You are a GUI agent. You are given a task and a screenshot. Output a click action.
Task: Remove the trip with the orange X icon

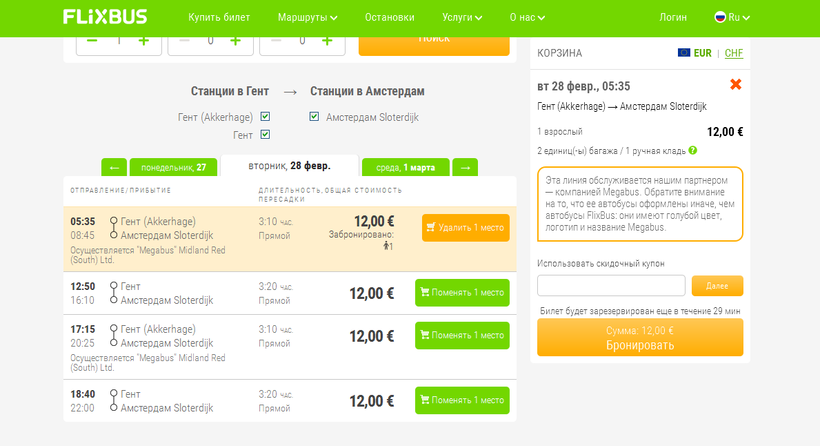pos(736,85)
